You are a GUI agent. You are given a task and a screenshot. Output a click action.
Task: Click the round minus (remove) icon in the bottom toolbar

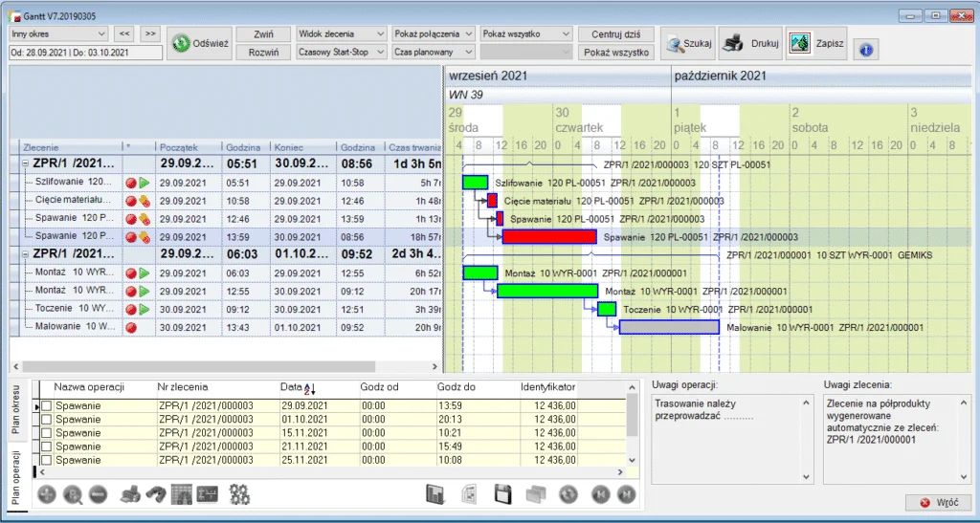point(99,495)
